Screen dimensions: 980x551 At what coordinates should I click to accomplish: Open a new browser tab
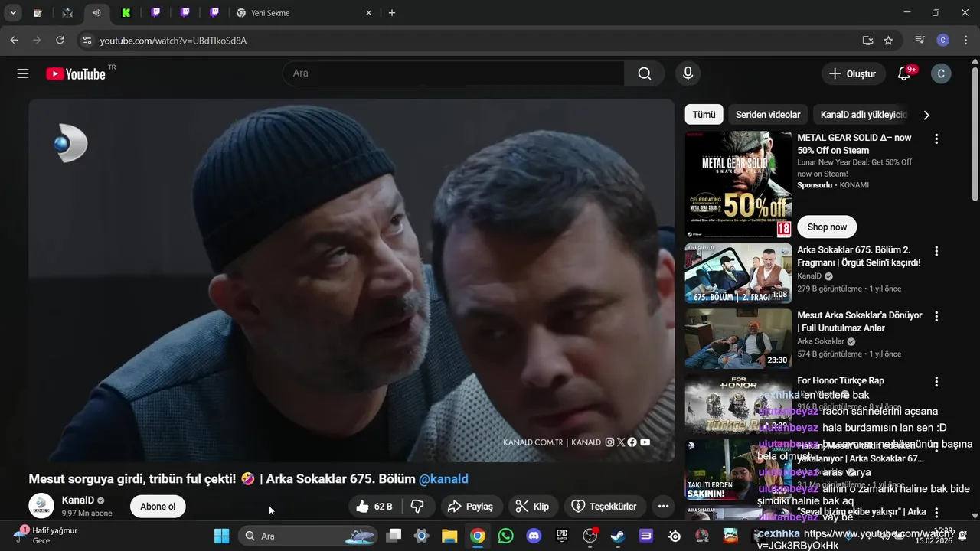392,13
